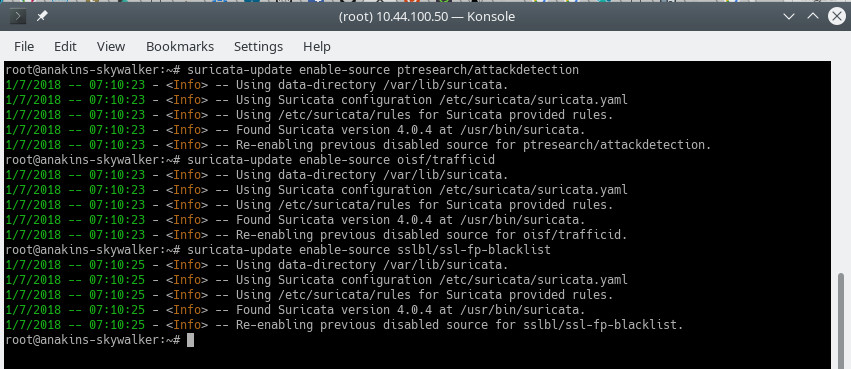Click the sslbl/ssl-fp-blacklist command line
Viewport: 851px width, 369px height.
pos(369,250)
